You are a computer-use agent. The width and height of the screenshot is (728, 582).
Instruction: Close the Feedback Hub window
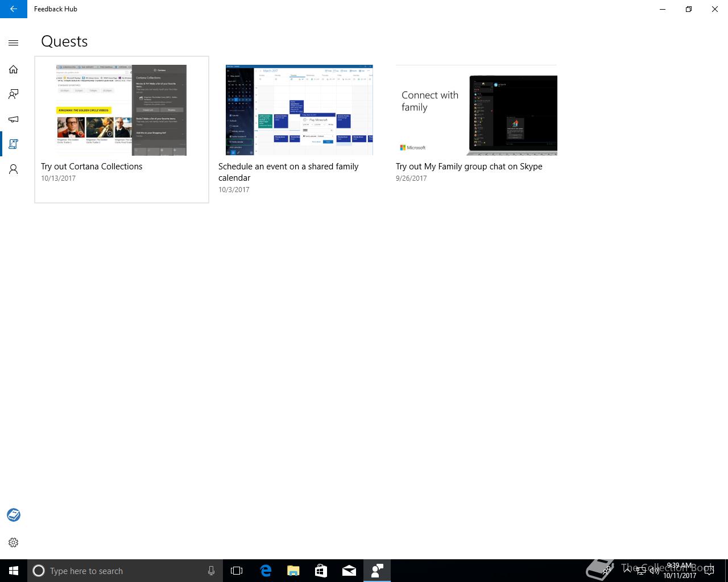click(715, 9)
